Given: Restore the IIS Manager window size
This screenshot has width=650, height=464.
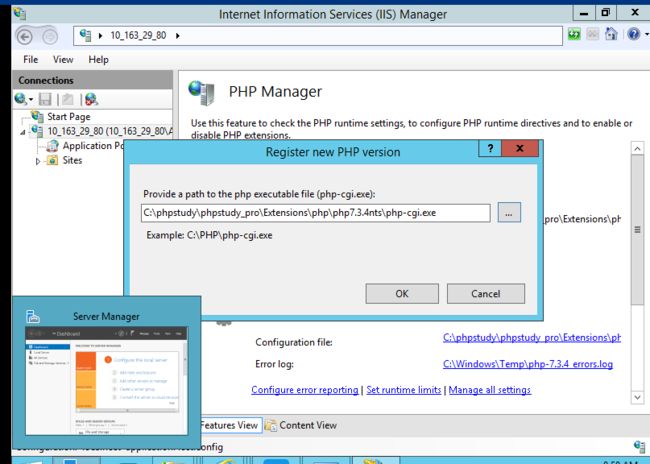Looking at the screenshot, I should point(606,13).
